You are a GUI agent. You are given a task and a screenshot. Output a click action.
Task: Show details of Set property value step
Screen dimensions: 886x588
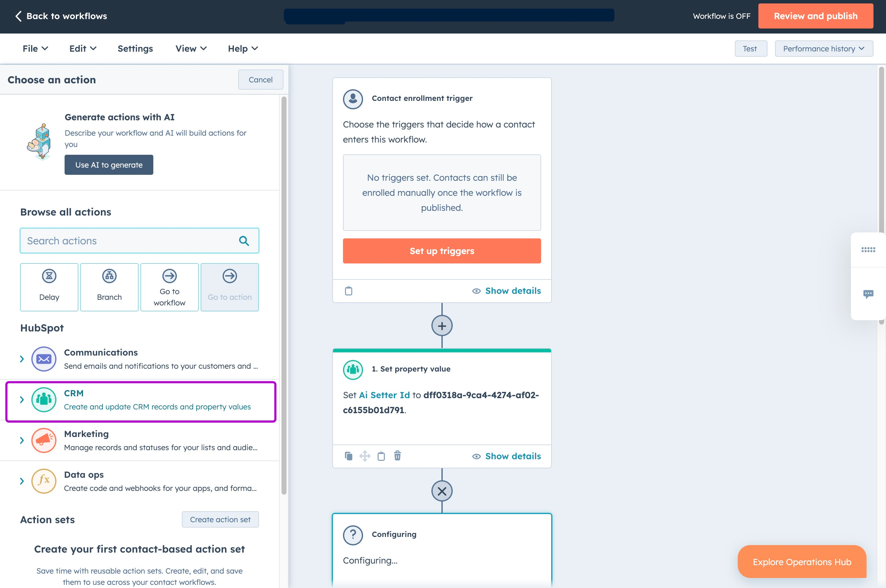(507, 456)
